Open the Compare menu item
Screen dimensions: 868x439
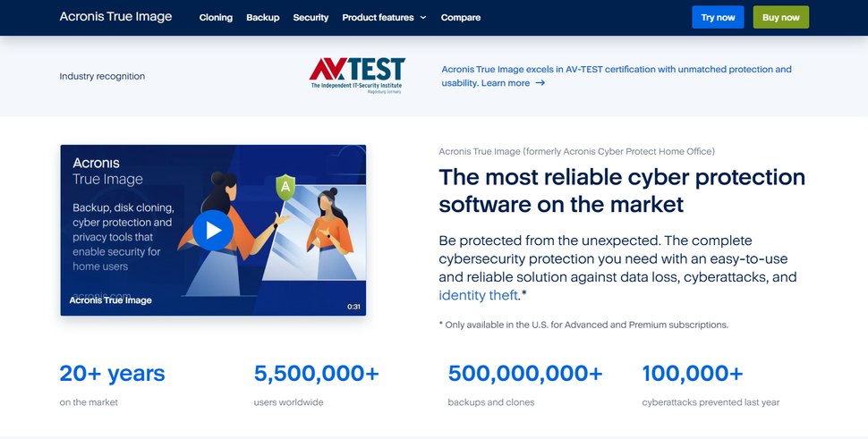(x=461, y=18)
